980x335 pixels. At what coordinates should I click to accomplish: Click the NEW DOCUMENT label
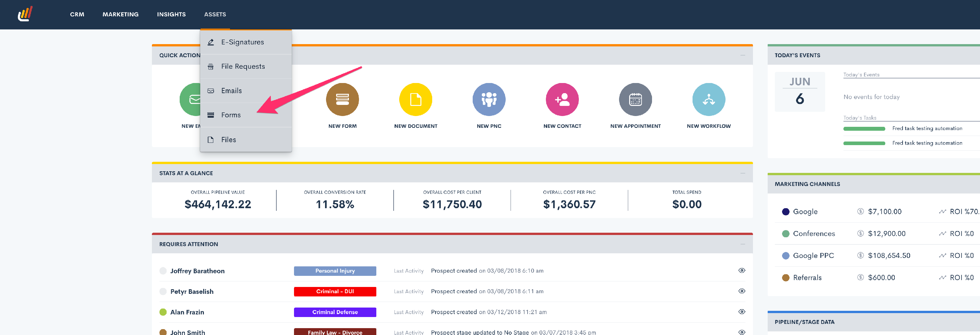tap(416, 126)
